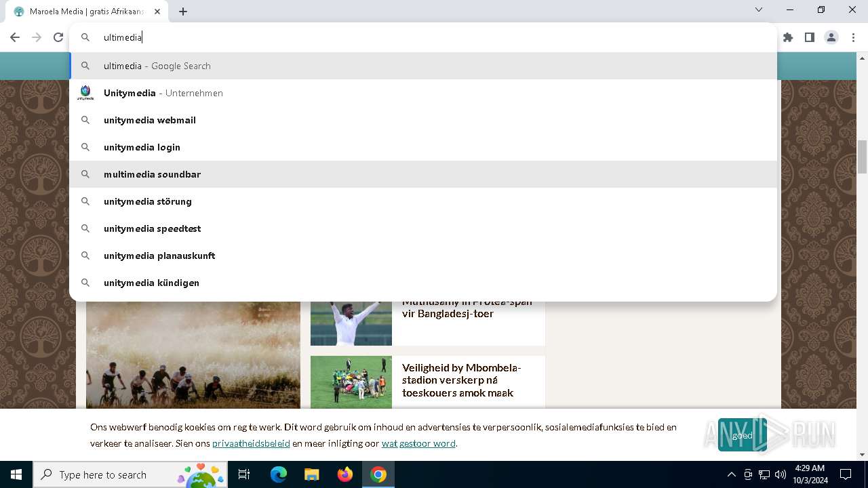Select 'unitymedia webmail' suggestion

[x=423, y=120]
